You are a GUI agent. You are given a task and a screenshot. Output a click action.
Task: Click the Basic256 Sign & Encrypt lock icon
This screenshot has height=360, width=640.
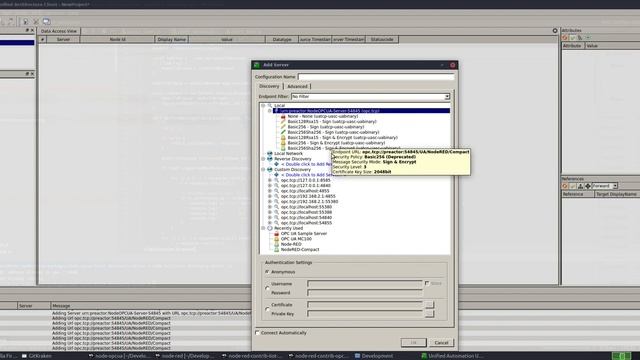click(283, 143)
